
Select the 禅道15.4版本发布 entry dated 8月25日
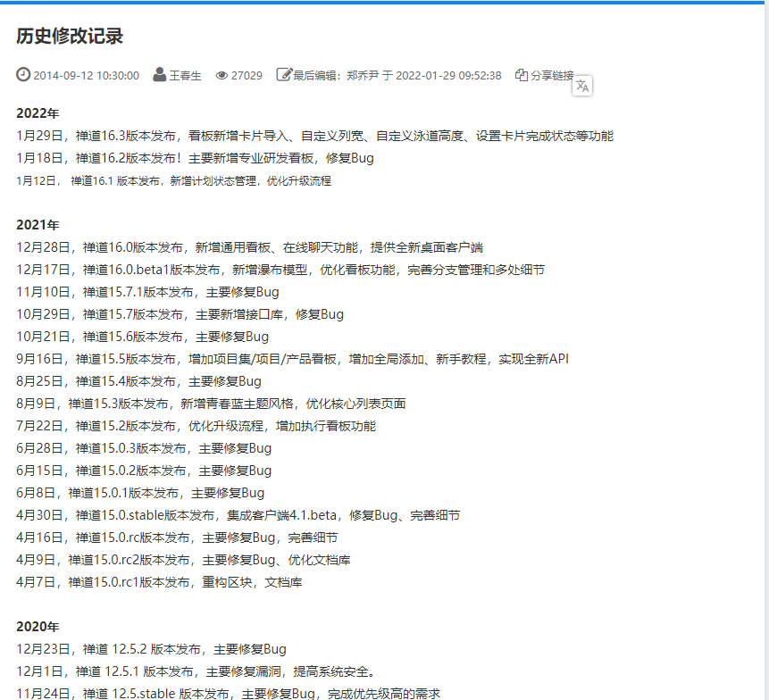138,381
